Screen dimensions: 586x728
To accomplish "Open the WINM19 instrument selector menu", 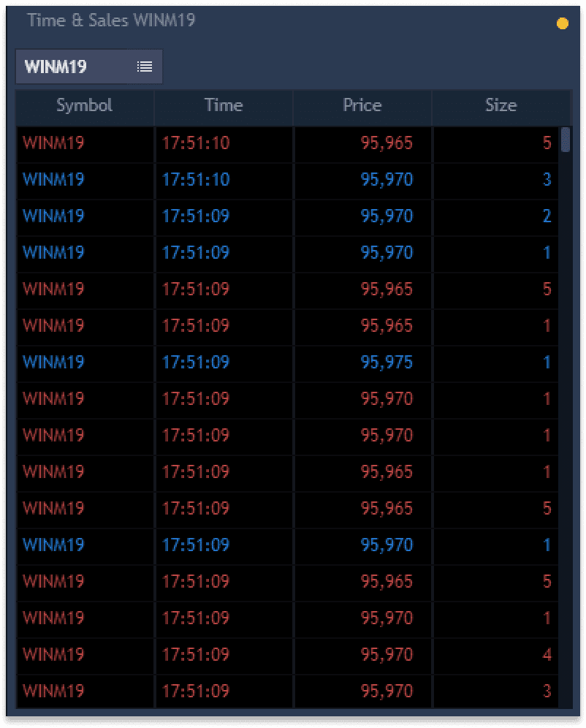I will coord(144,67).
